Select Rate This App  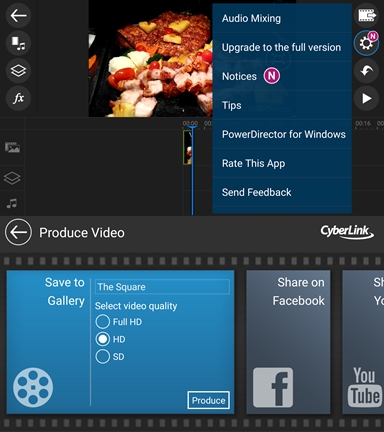[x=282, y=163]
